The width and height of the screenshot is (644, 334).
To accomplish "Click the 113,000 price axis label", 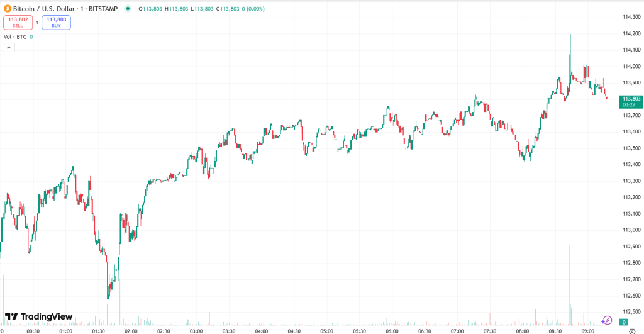I will coord(631,230).
